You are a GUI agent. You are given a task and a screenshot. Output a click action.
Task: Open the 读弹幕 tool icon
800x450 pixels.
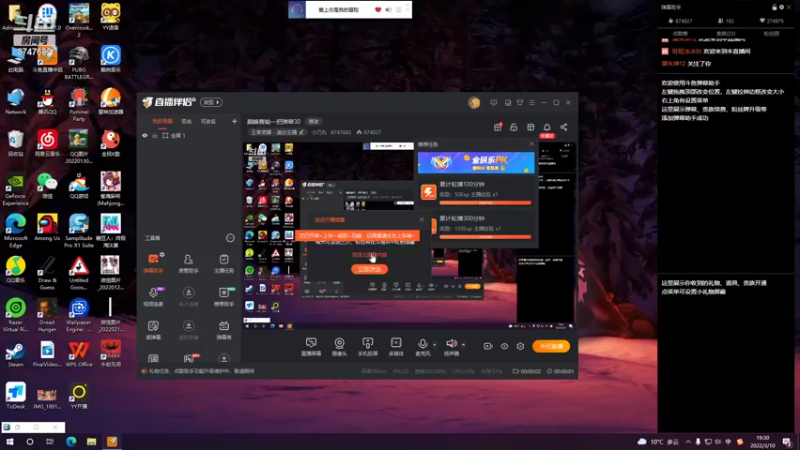point(153,330)
